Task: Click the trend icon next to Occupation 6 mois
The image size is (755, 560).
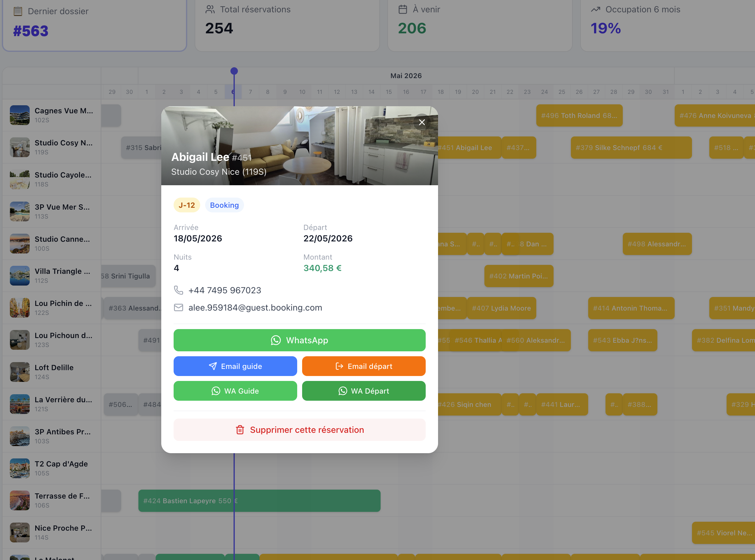Action: coord(596,10)
